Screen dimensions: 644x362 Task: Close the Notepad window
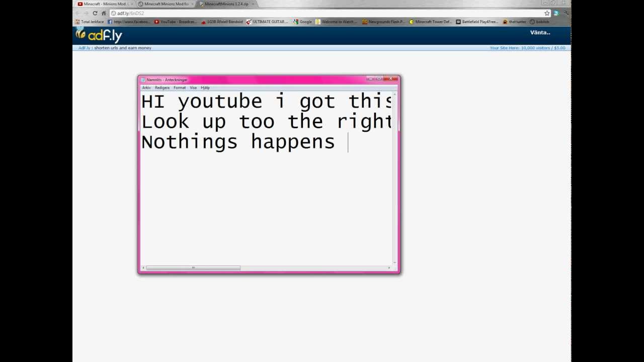click(x=390, y=78)
